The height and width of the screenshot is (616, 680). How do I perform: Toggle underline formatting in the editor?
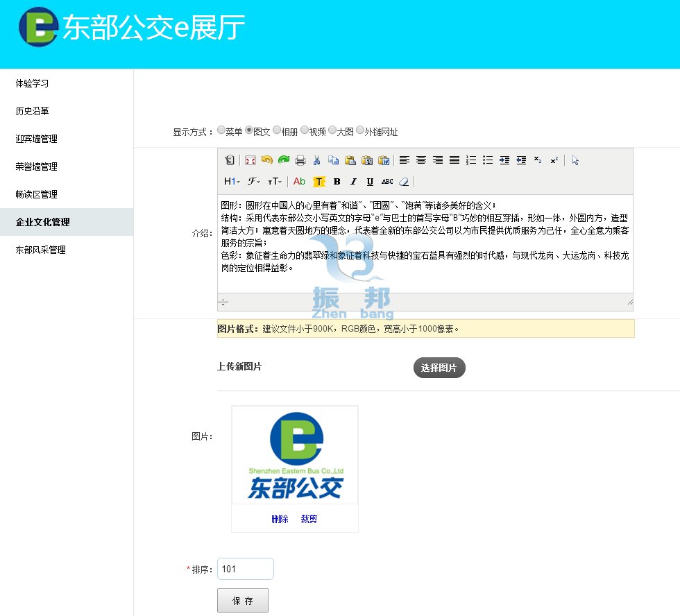point(370,182)
